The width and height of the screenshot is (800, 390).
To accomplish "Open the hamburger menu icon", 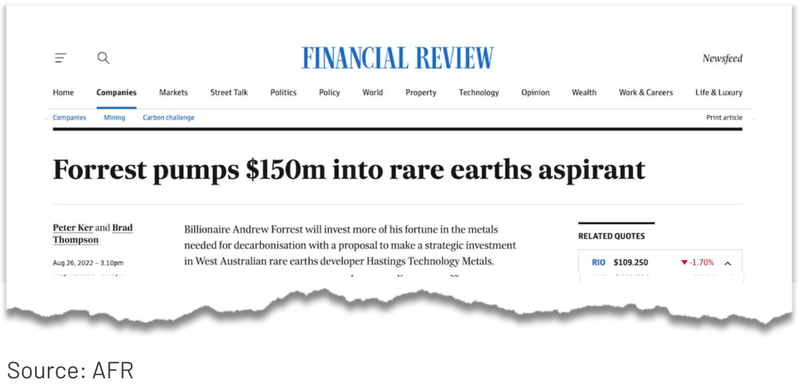I will tap(60, 58).
